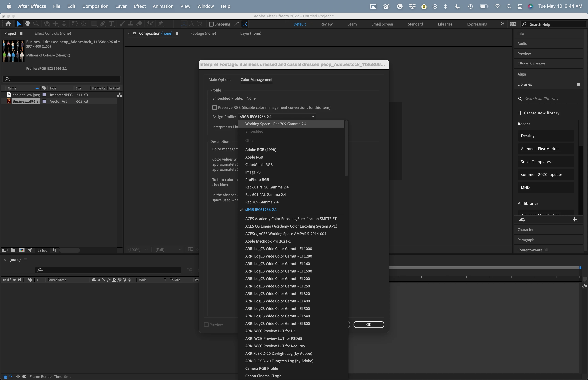
Task: Open the Assign Profile dropdown
Action: (x=277, y=117)
